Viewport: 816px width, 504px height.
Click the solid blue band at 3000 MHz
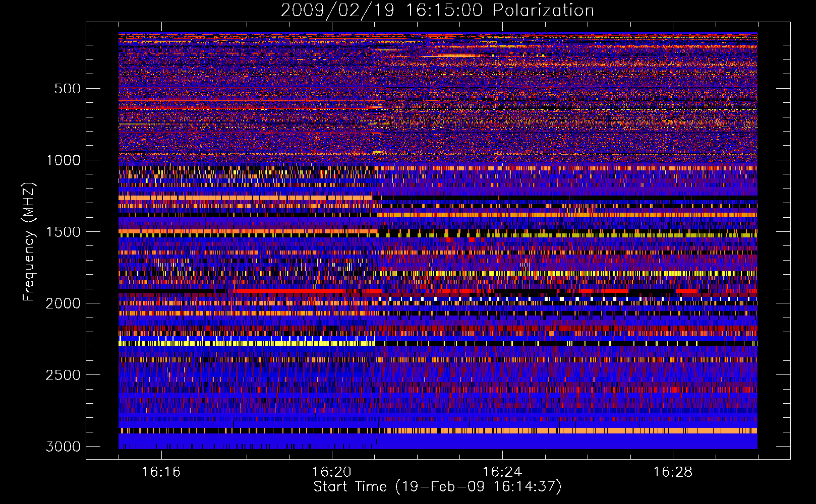click(555, 442)
